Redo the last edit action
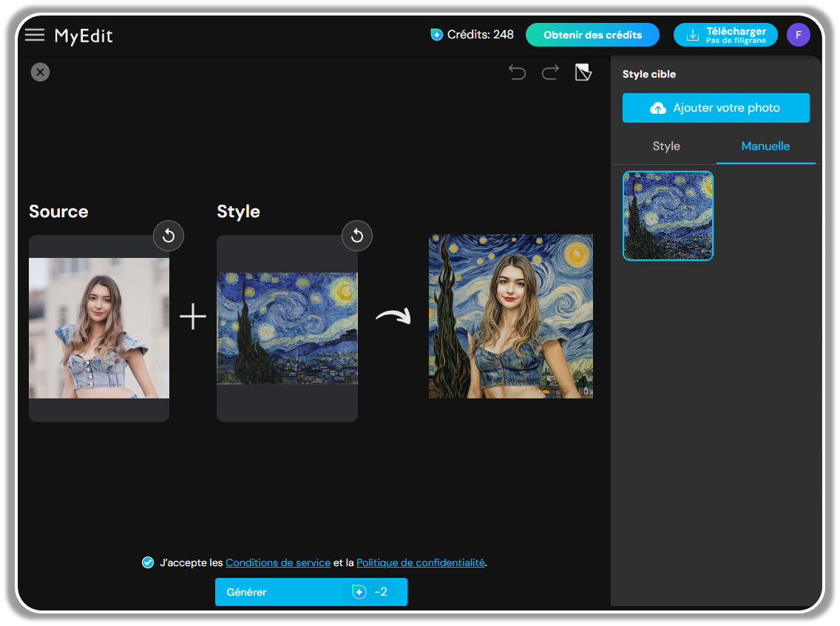This screenshot has height=626, width=840. tap(549, 72)
